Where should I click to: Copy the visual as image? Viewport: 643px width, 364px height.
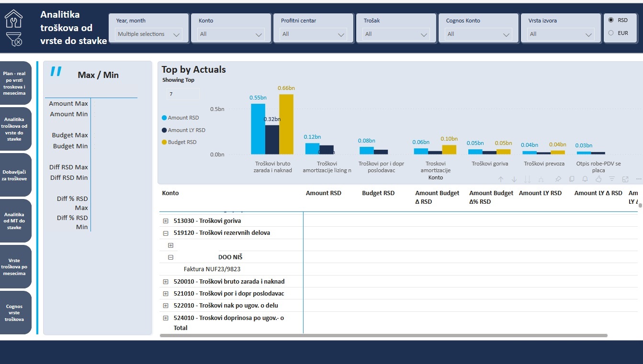tap(572, 179)
